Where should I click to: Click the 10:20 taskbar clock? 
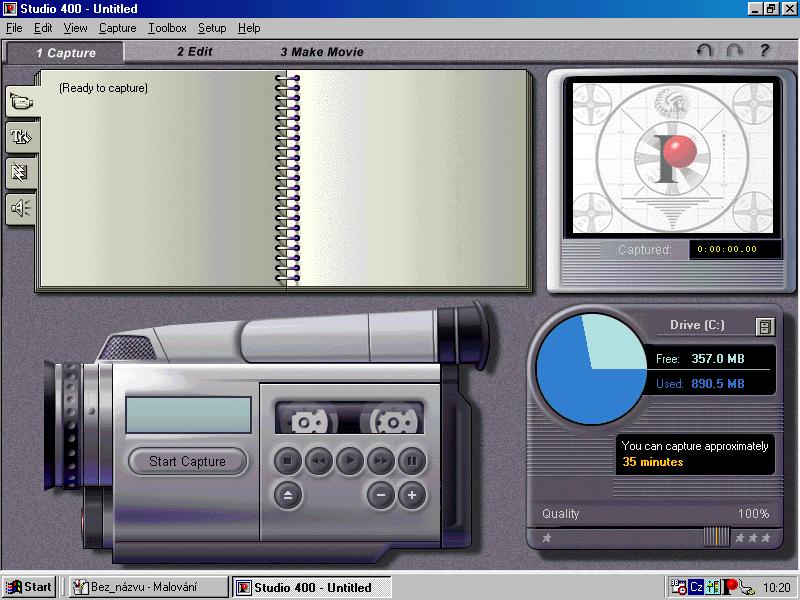pos(777,587)
